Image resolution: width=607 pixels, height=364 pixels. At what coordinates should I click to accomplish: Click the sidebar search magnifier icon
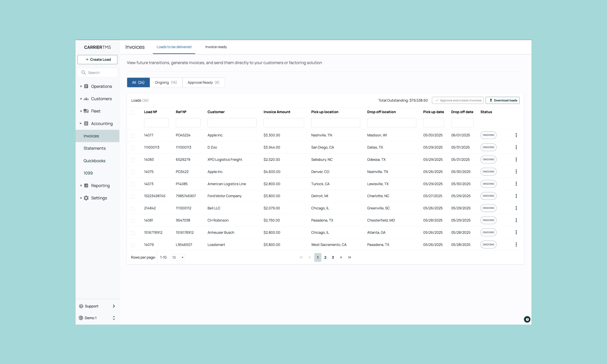pyautogui.click(x=83, y=72)
